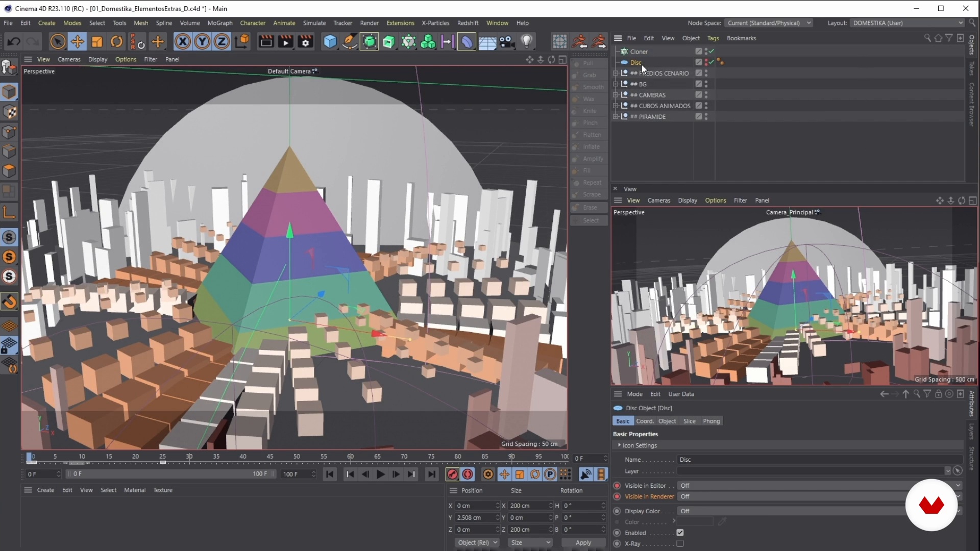Select the Rotate tool icon
The height and width of the screenshot is (551, 980).
pyautogui.click(x=117, y=41)
